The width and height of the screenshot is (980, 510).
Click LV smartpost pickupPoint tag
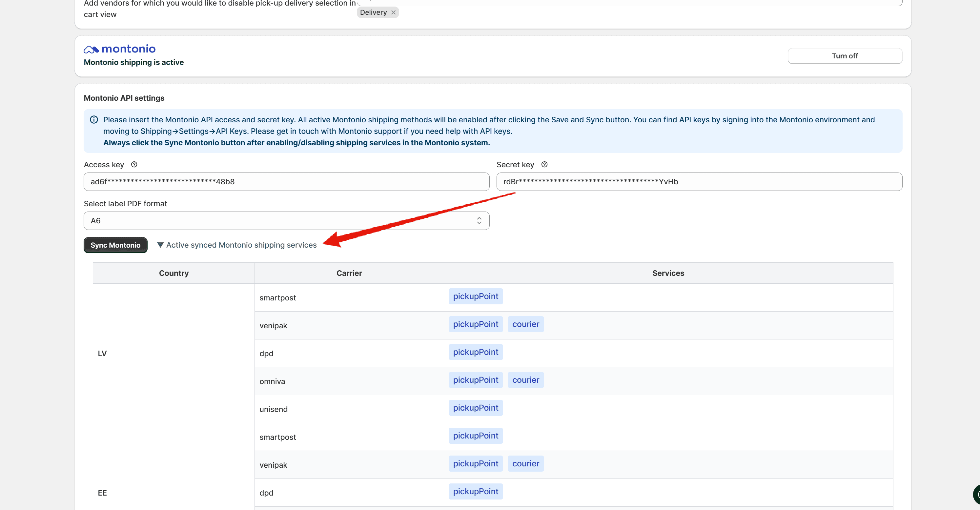click(475, 296)
